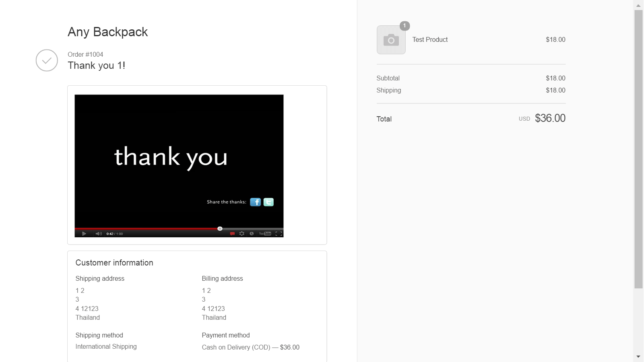Click the Test Product camera thumbnail
644x362 pixels.
tap(391, 40)
